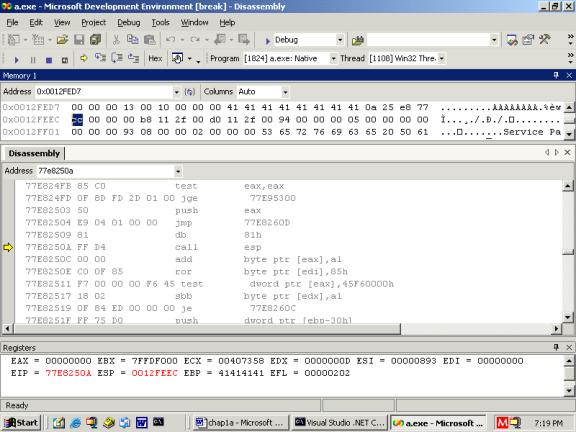The height and width of the screenshot is (432, 576).
Task: Click the Start button on taskbar
Action: (x=21, y=423)
